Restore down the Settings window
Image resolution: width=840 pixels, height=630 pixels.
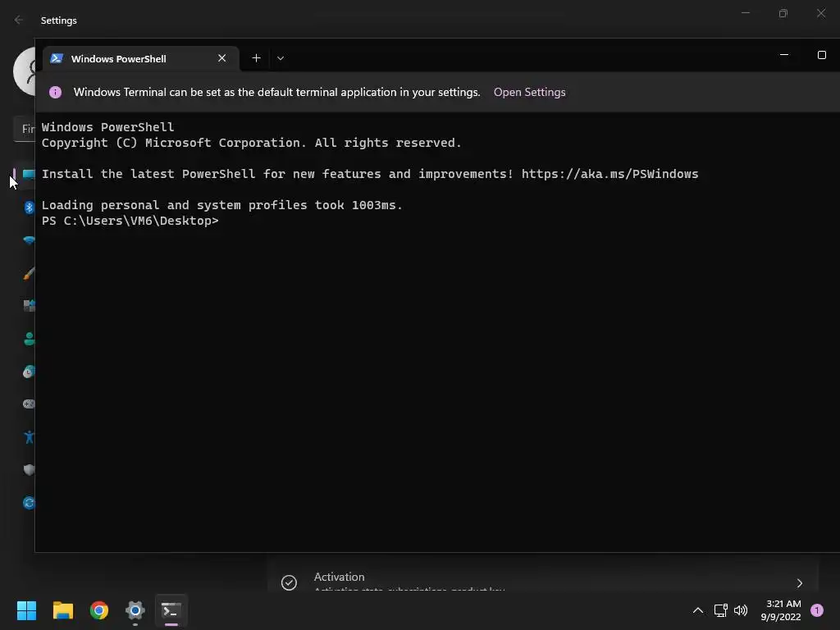[783, 13]
